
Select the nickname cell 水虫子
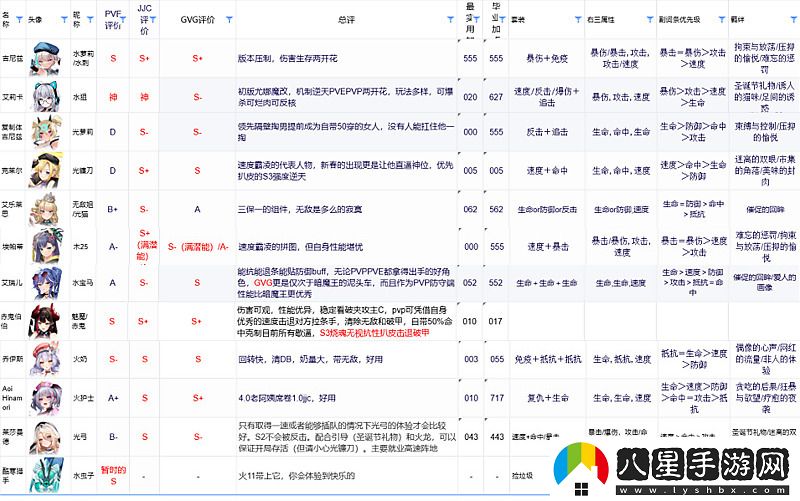point(83,475)
